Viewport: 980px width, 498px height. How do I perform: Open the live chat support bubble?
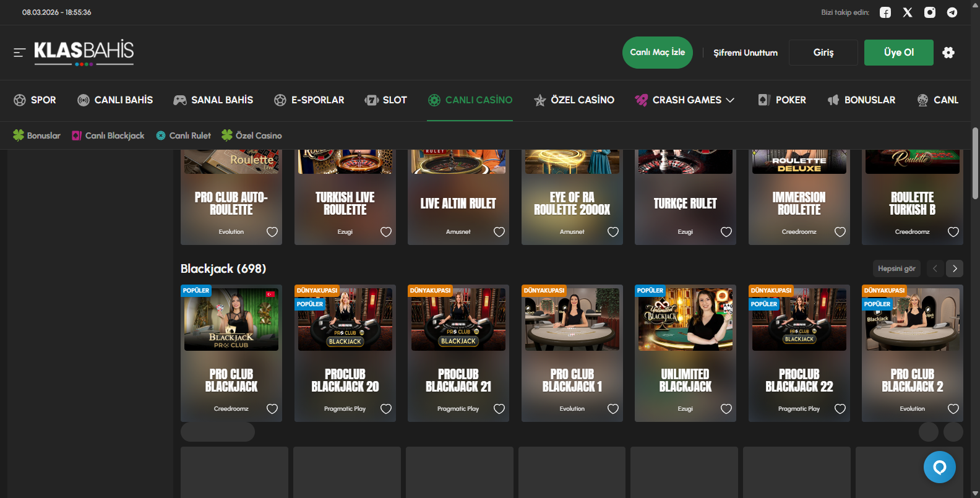click(x=940, y=467)
